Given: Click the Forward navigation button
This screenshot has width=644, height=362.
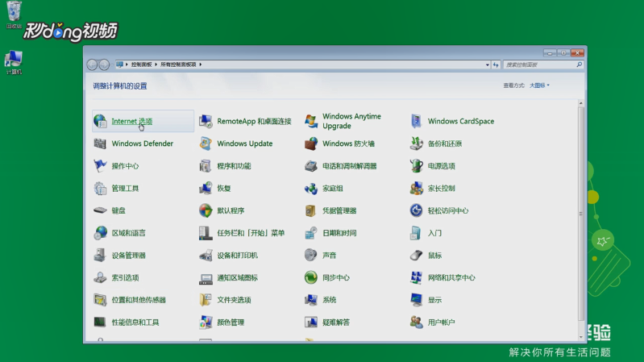Looking at the screenshot, I should point(104,64).
